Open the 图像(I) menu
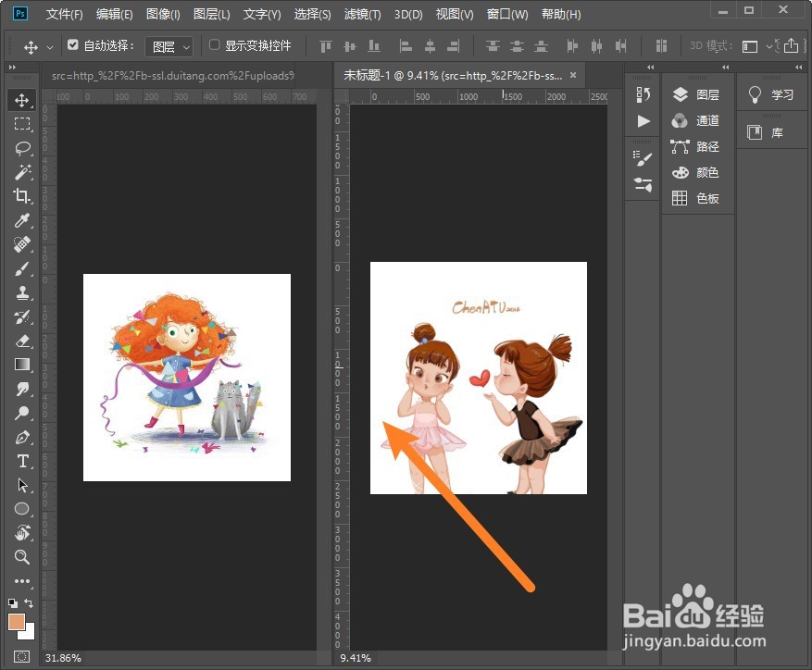Viewport: 812px width, 670px height. click(163, 15)
